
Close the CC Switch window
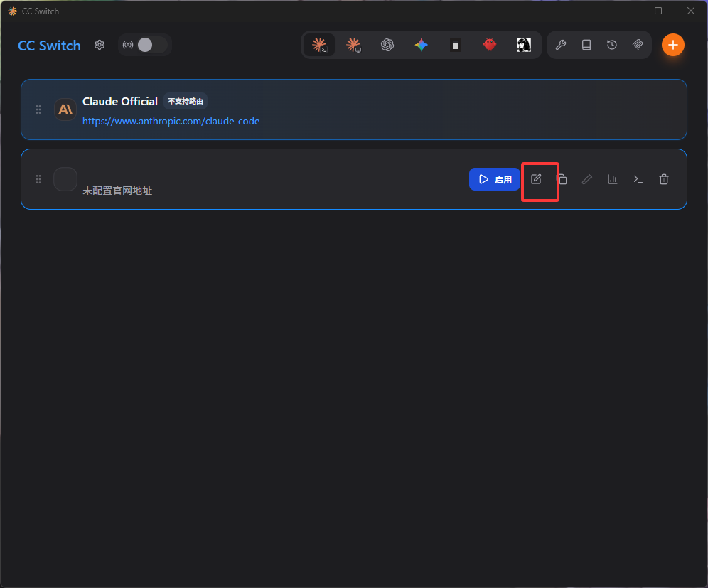point(691,11)
